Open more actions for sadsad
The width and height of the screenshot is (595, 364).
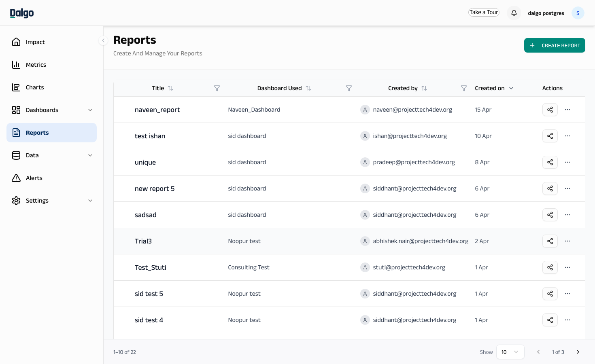click(x=567, y=215)
